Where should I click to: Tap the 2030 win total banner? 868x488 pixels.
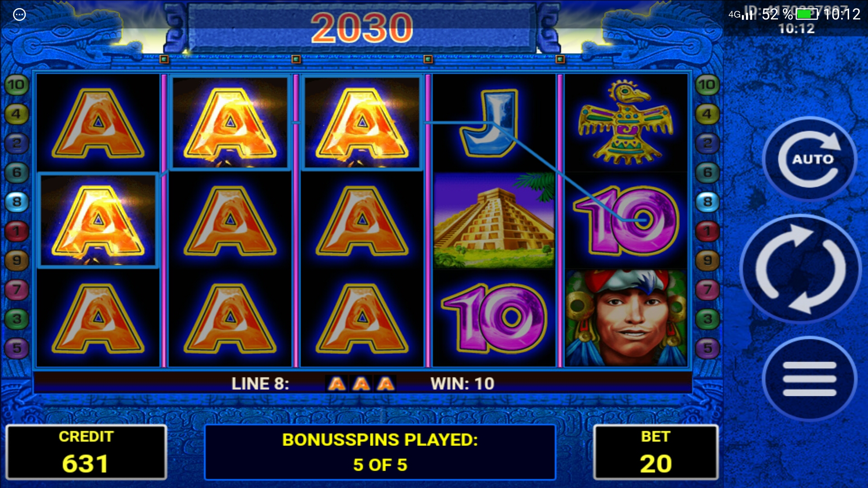(362, 28)
